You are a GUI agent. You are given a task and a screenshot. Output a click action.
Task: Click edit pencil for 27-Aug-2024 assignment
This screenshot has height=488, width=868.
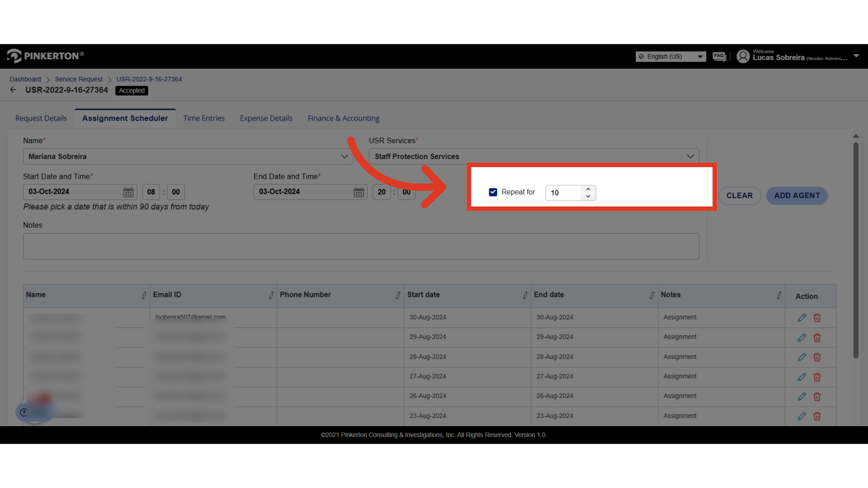coord(802,377)
